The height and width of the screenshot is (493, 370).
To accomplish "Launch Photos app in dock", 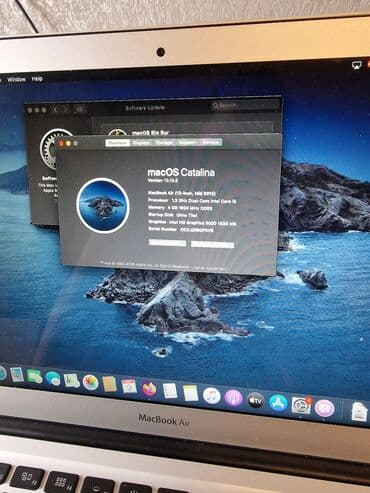I will coord(90,382).
